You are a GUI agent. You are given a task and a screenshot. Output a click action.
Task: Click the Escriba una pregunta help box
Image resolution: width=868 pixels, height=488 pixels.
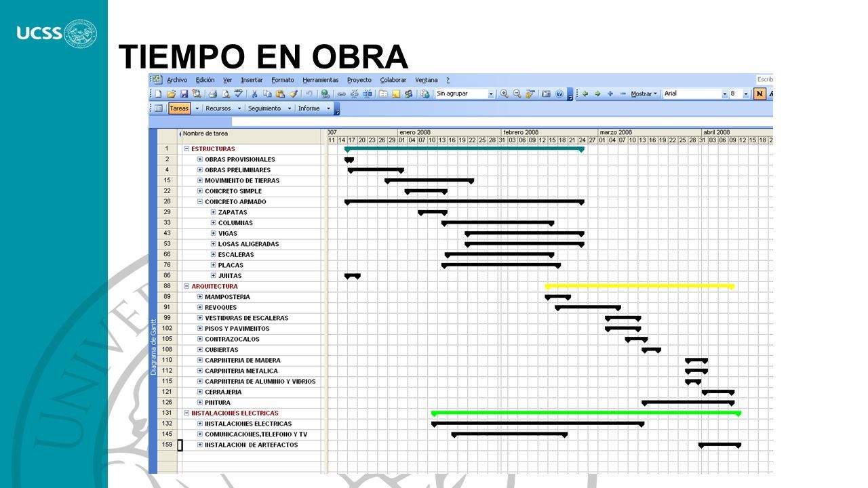click(x=765, y=79)
